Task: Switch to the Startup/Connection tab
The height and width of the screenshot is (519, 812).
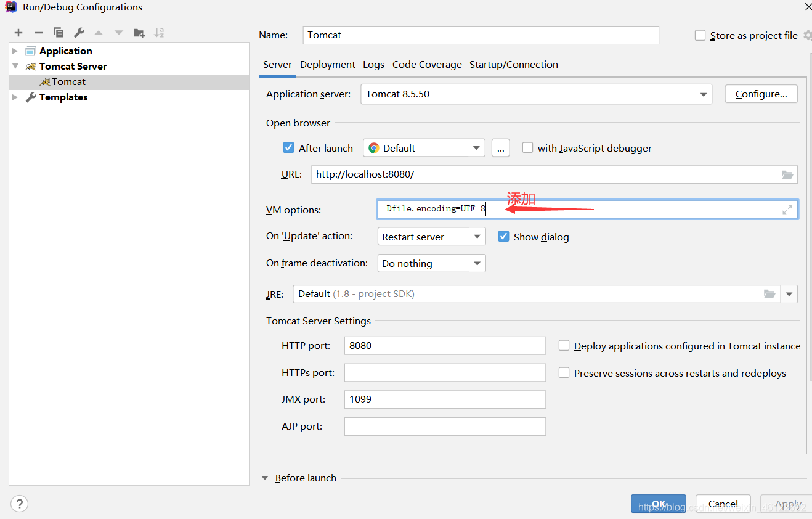Action: pyautogui.click(x=514, y=65)
